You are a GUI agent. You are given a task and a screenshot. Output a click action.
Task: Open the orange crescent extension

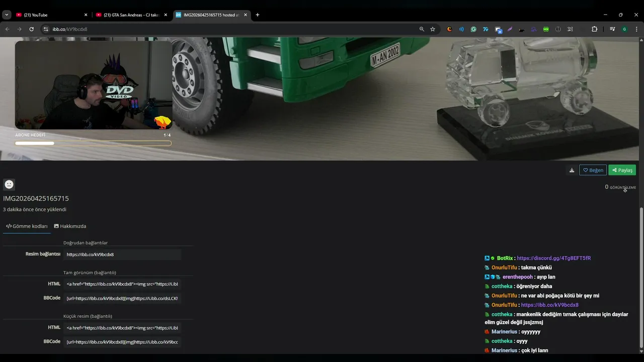449,29
